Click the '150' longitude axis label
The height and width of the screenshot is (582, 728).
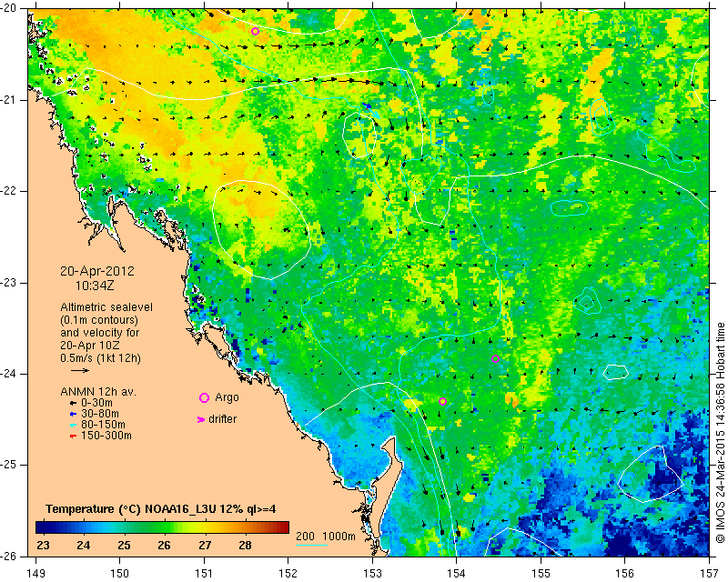point(120,573)
